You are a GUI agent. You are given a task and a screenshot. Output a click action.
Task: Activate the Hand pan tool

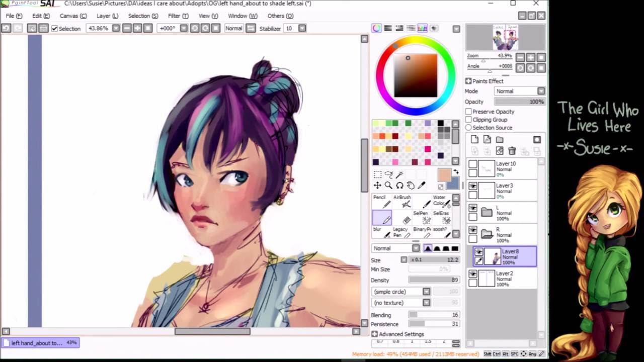click(x=411, y=186)
